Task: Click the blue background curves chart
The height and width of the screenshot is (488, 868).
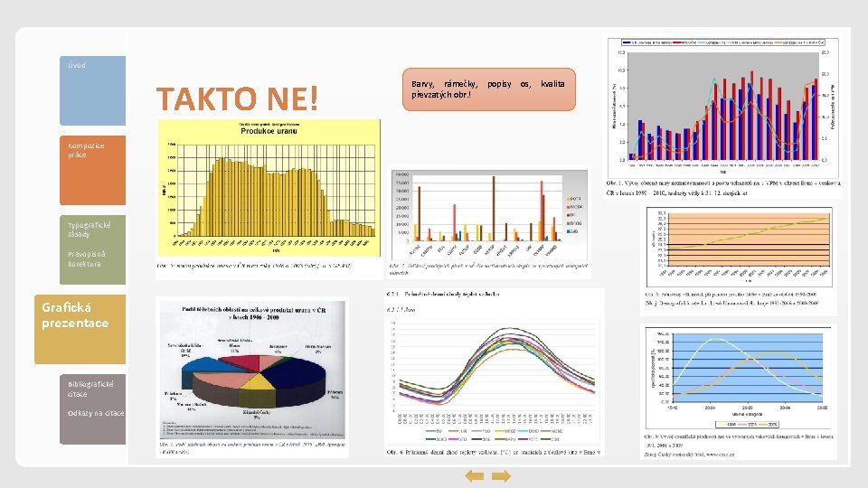Action: [739, 379]
